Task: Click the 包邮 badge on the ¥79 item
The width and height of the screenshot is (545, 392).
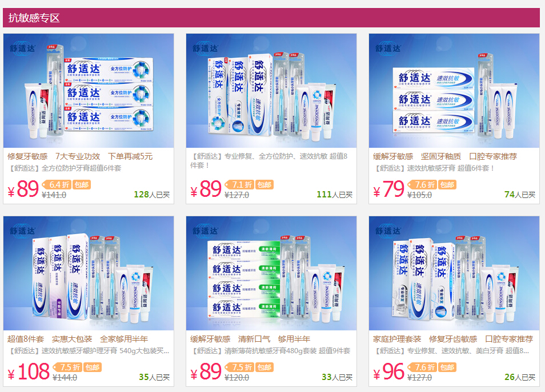Action: pyautogui.click(x=447, y=185)
